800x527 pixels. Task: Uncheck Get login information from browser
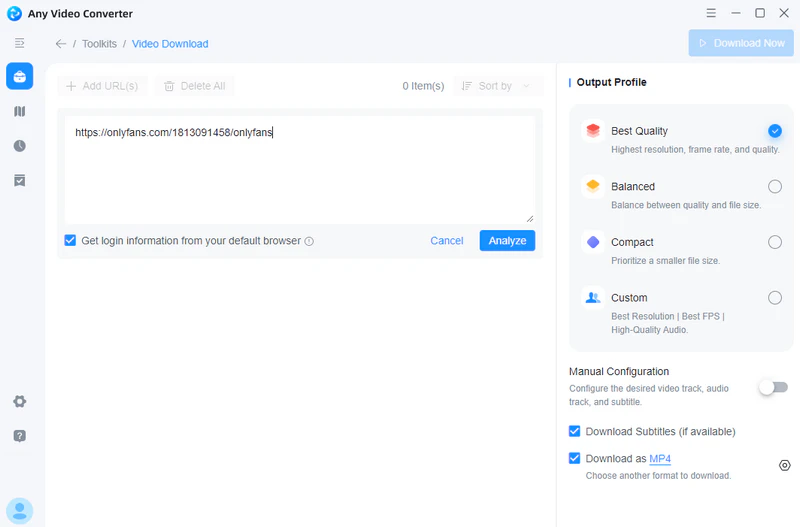(70, 240)
